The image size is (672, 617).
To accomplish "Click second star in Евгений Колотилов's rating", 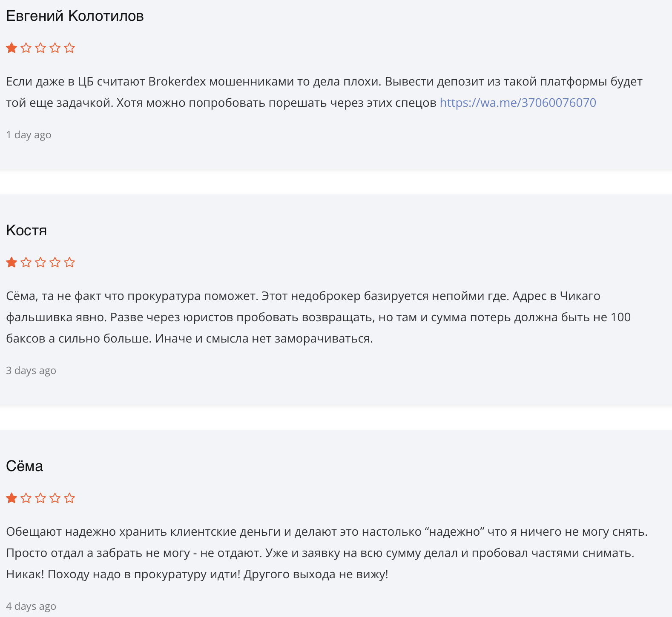I will (26, 48).
